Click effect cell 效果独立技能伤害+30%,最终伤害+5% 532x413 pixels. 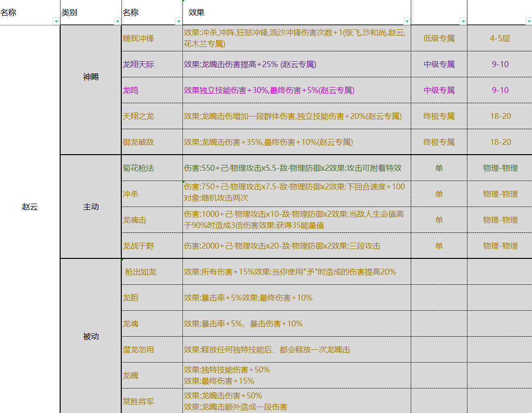296,90
